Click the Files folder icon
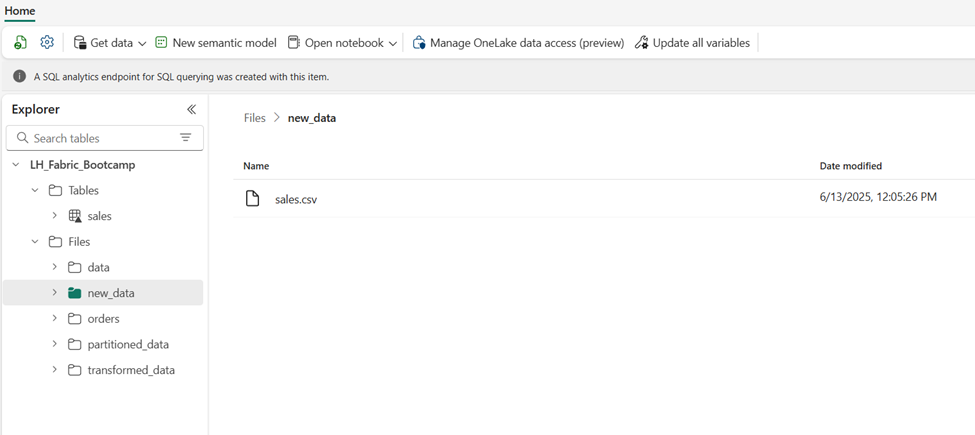This screenshot has width=975, height=435. 55,242
